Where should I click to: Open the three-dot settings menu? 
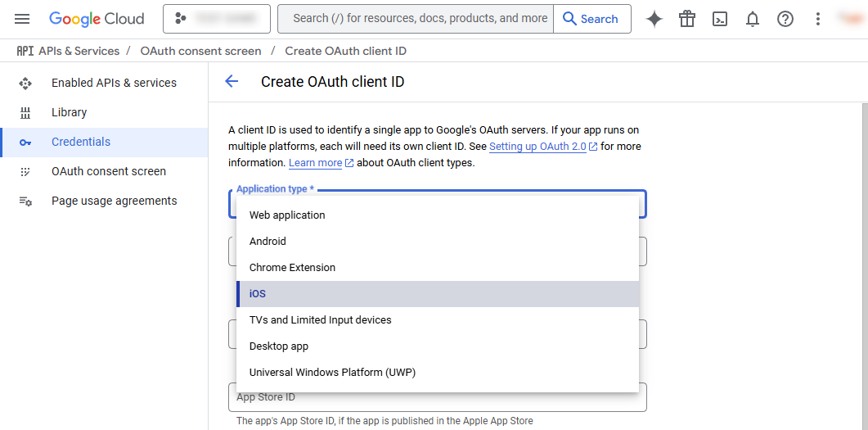(x=817, y=19)
